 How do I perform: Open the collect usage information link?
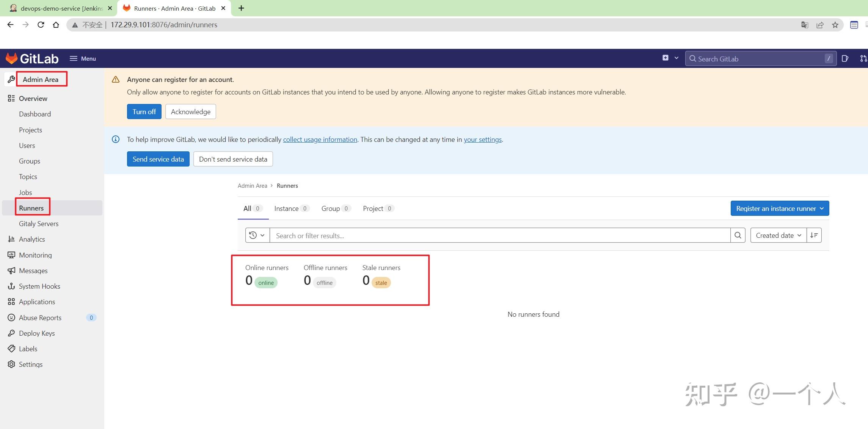320,140
